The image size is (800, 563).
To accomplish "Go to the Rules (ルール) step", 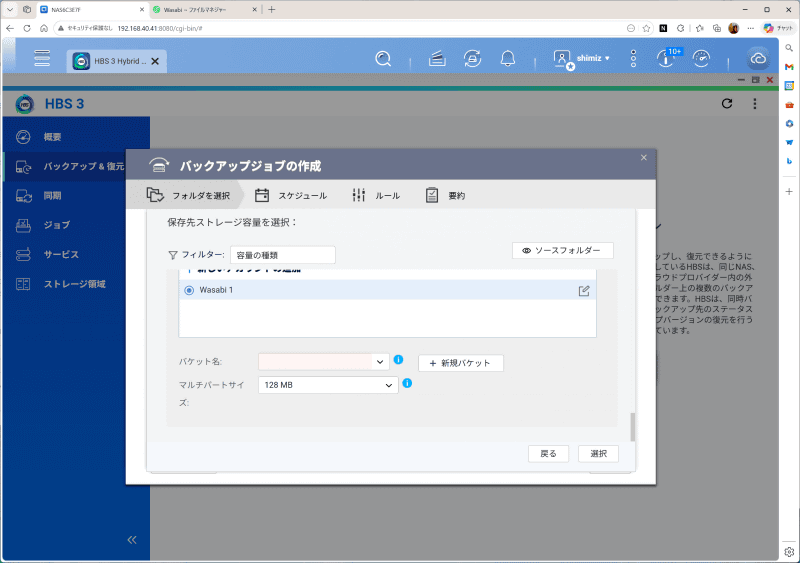I will click(376, 195).
